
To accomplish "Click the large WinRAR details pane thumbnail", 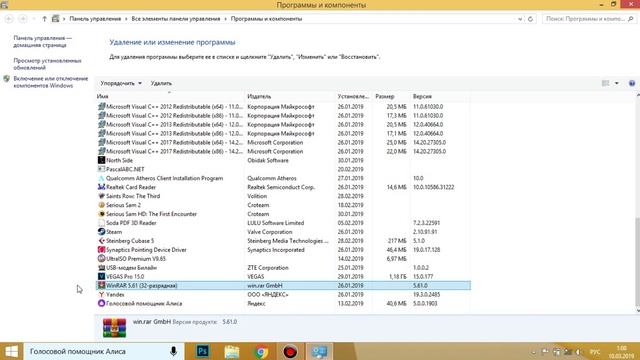I will tap(114, 328).
